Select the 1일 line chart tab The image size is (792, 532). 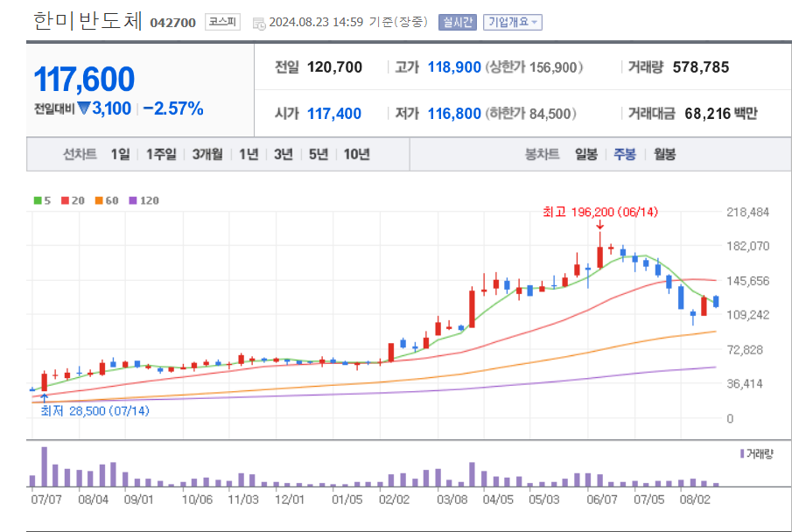[120, 154]
